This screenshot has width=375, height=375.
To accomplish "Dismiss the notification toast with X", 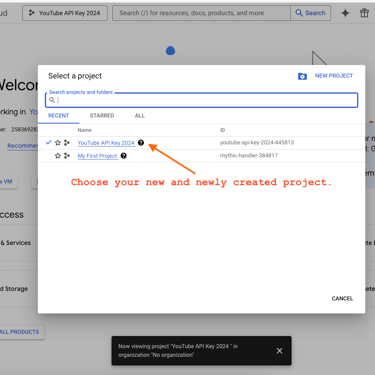I will [x=279, y=351].
